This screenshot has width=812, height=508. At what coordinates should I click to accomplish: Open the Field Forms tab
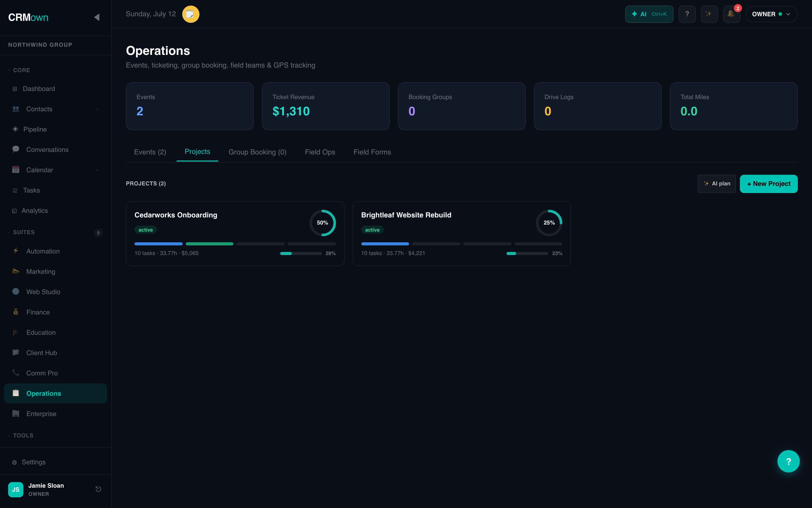point(372,152)
